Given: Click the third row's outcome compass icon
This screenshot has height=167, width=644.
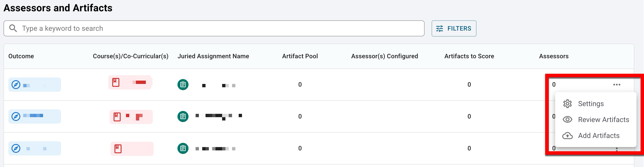Looking at the screenshot, I should coord(16,148).
